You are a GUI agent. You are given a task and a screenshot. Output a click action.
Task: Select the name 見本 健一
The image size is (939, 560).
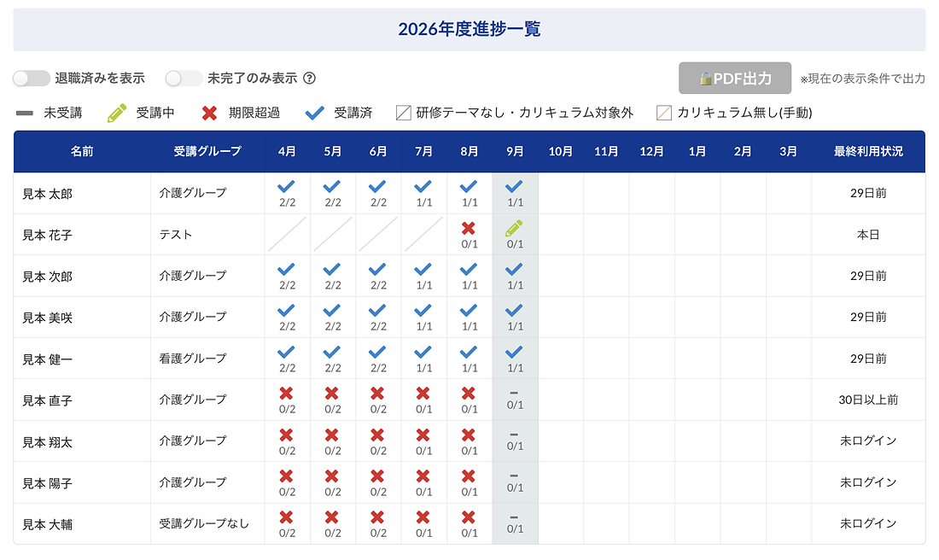point(47,359)
